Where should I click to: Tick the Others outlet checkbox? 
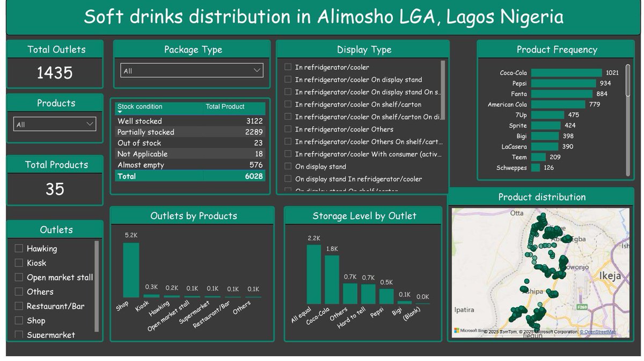coord(19,292)
